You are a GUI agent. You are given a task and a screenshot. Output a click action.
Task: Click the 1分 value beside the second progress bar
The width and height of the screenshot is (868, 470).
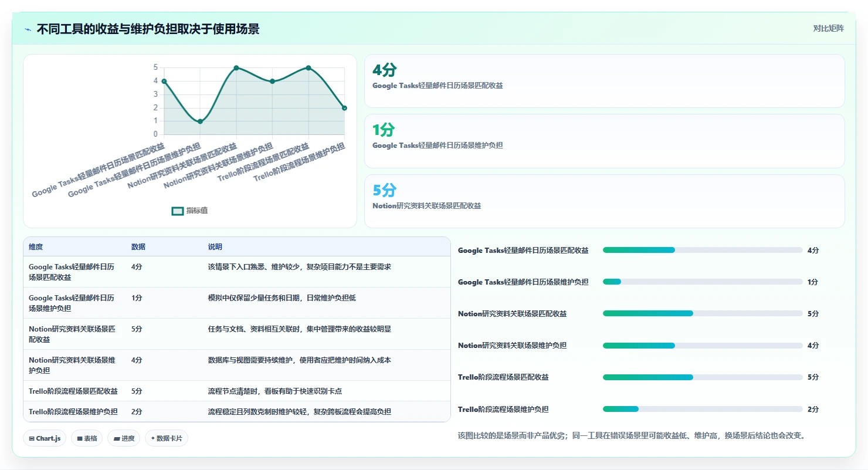pyautogui.click(x=813, y=282)
